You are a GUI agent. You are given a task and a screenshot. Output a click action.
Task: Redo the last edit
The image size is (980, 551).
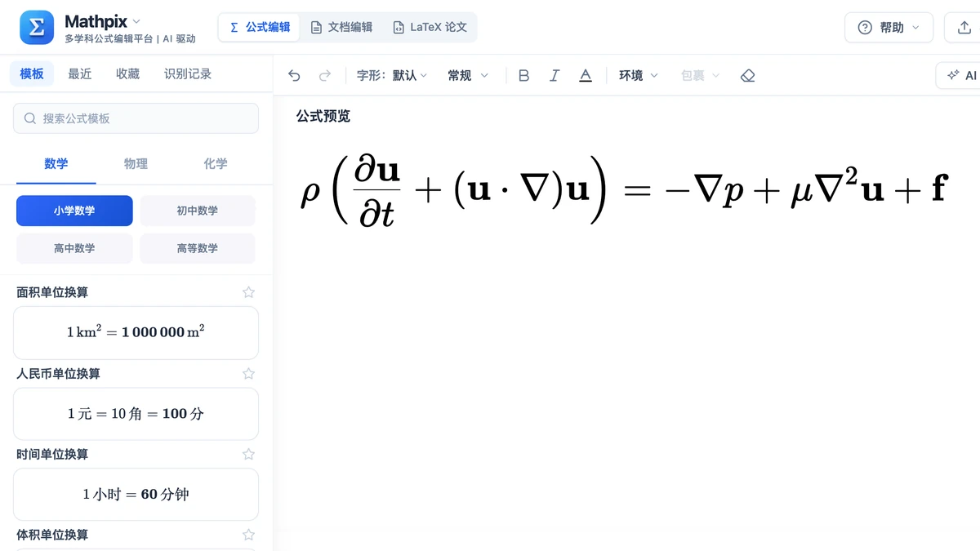point(324,75)
